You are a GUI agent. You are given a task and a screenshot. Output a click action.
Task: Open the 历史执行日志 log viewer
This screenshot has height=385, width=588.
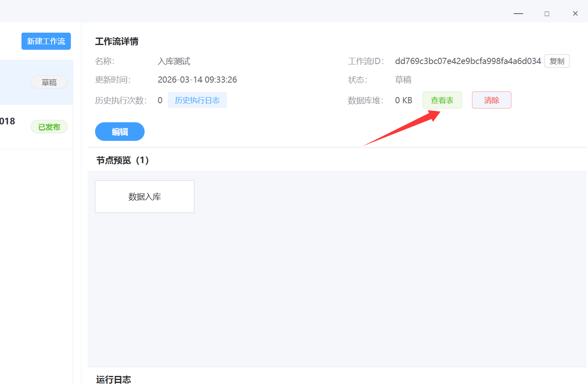pos(197,100)
